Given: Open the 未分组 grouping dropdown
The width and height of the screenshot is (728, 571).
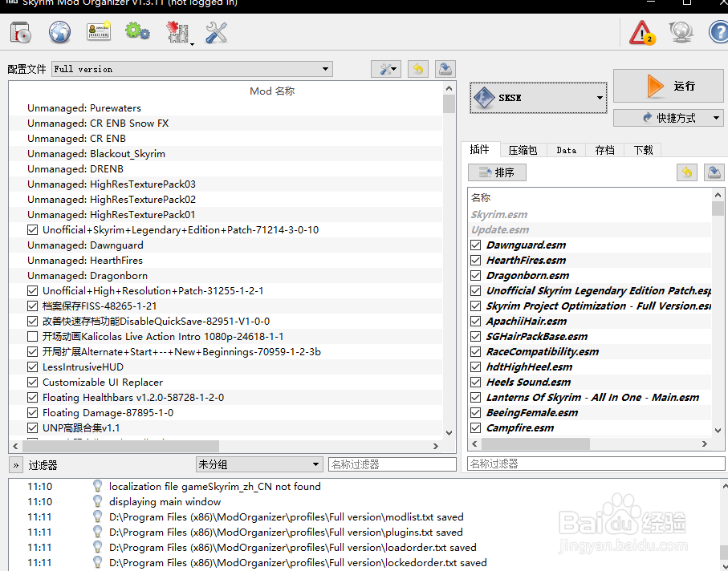Looking at the screenshot, I should [259, 464].
